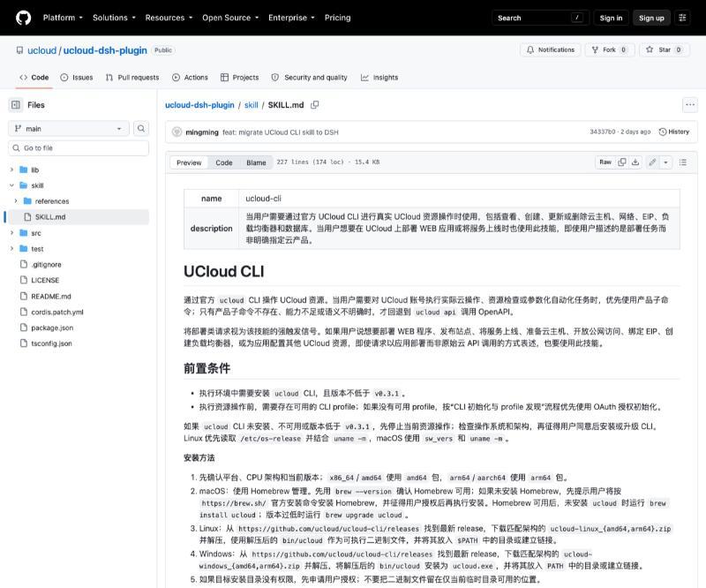This screenshot has height=588, width=706.
Task: Open edit options dropdown arrow
Action: (665, 162)
